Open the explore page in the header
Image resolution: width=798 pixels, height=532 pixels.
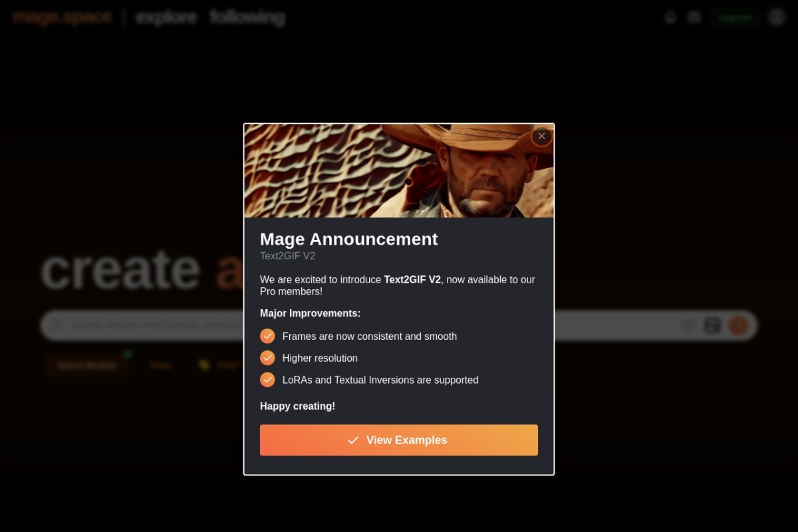(166, 17)
